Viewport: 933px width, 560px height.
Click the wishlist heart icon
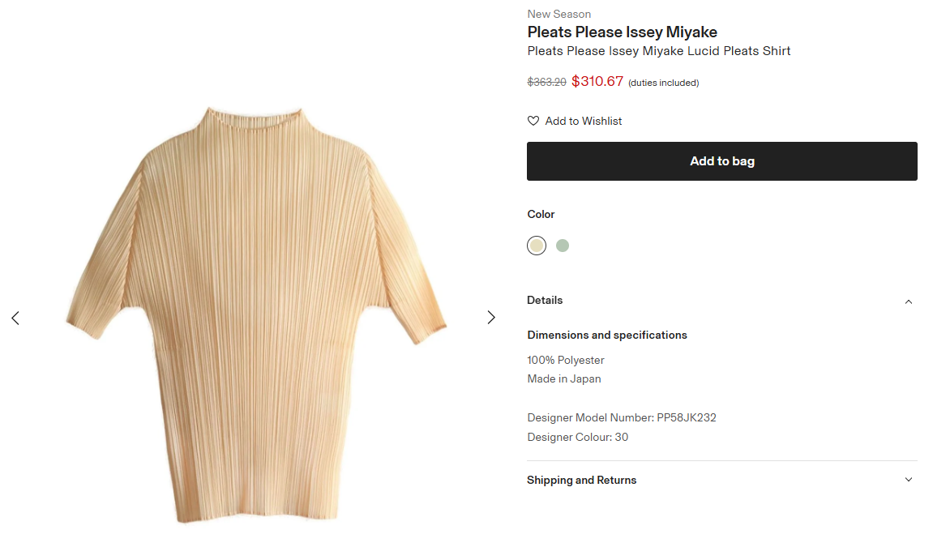(x=533, y=121)
